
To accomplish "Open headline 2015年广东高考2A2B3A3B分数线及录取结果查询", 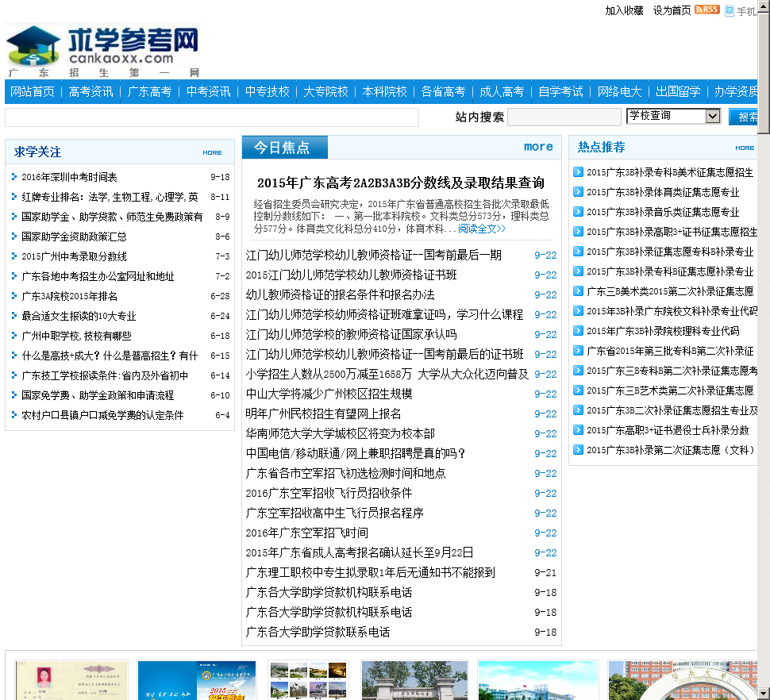I will (x=401, y=183).
